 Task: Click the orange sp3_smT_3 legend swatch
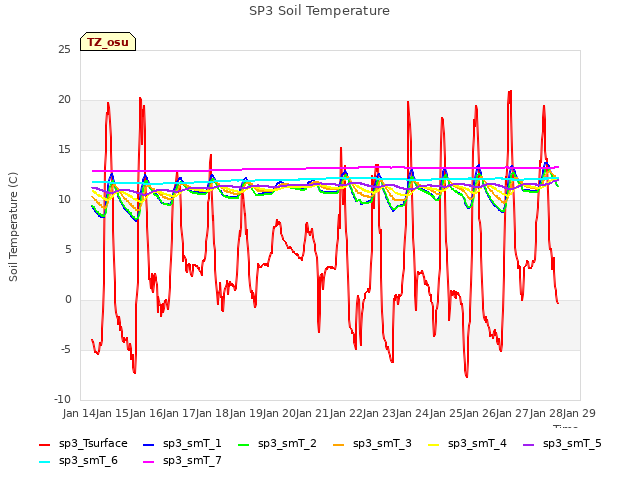pos(339,444)
